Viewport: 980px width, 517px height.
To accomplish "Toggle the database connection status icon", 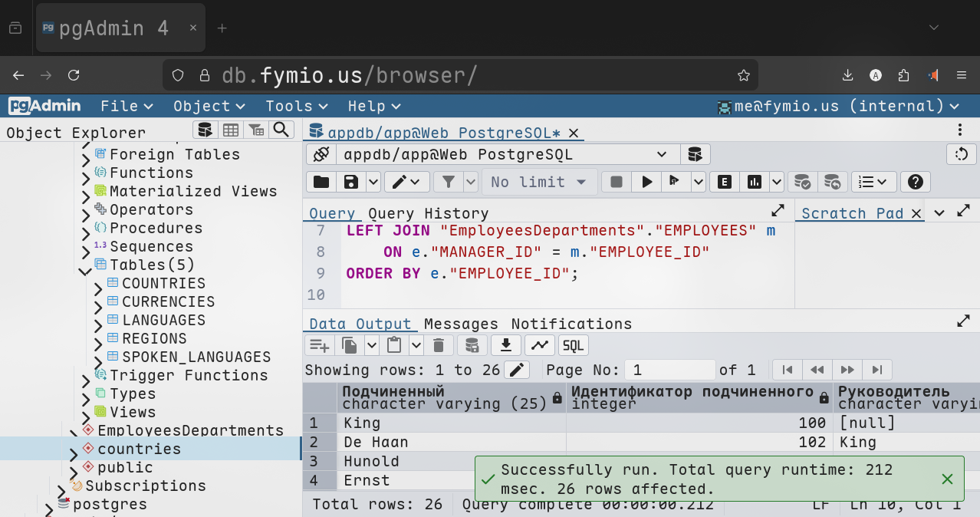I will tap(321, 154).
